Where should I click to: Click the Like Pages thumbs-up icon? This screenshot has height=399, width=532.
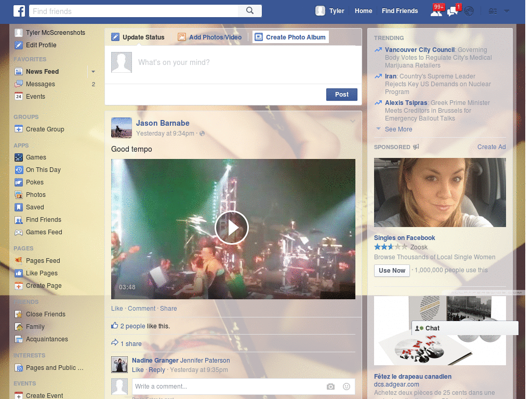pyautogui.click(x=19, y=273)
